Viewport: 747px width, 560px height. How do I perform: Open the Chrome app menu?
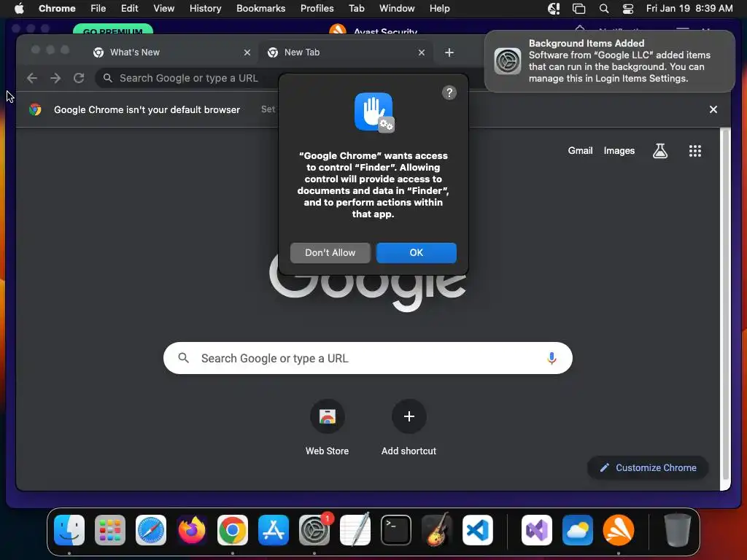pyautogui.click(x=57, y=8)
